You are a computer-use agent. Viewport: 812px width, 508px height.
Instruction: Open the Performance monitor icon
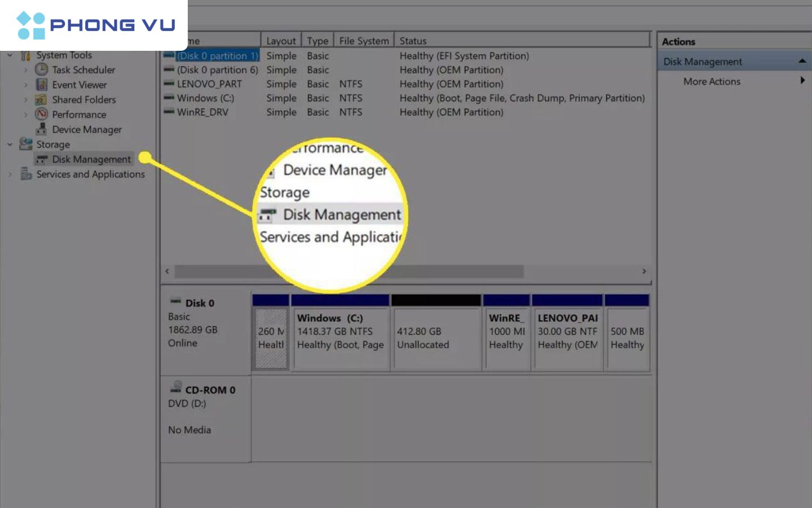point(41,115)
